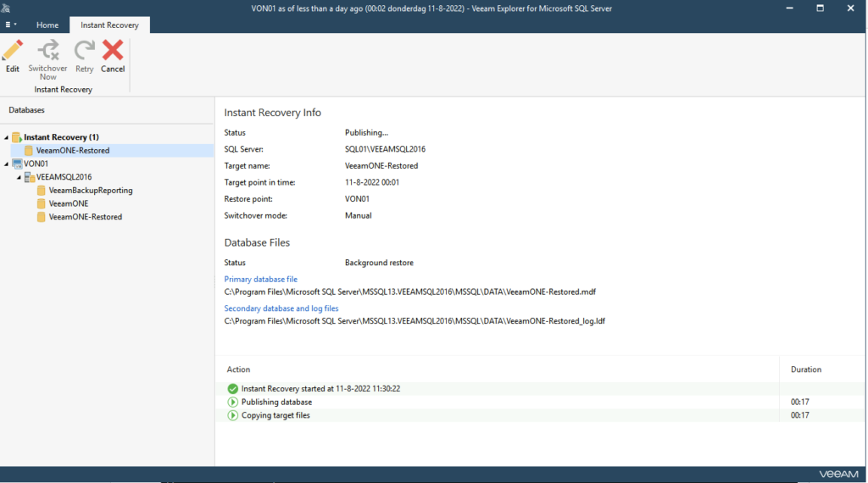Open Secondary database and log files link
Viewport: 868px width, 483px height.
tap(281, 308)
